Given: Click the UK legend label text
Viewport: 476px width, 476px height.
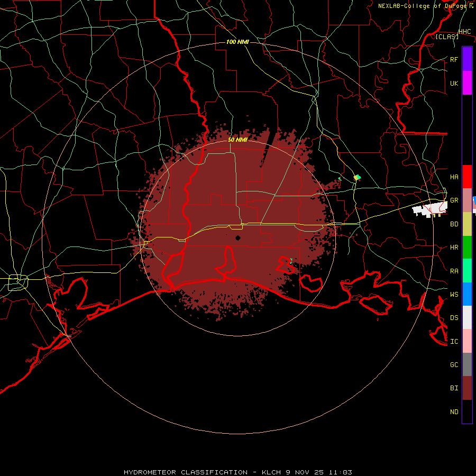Looking at the screenshot, I should pyautogui.click(x=454, y=83).
